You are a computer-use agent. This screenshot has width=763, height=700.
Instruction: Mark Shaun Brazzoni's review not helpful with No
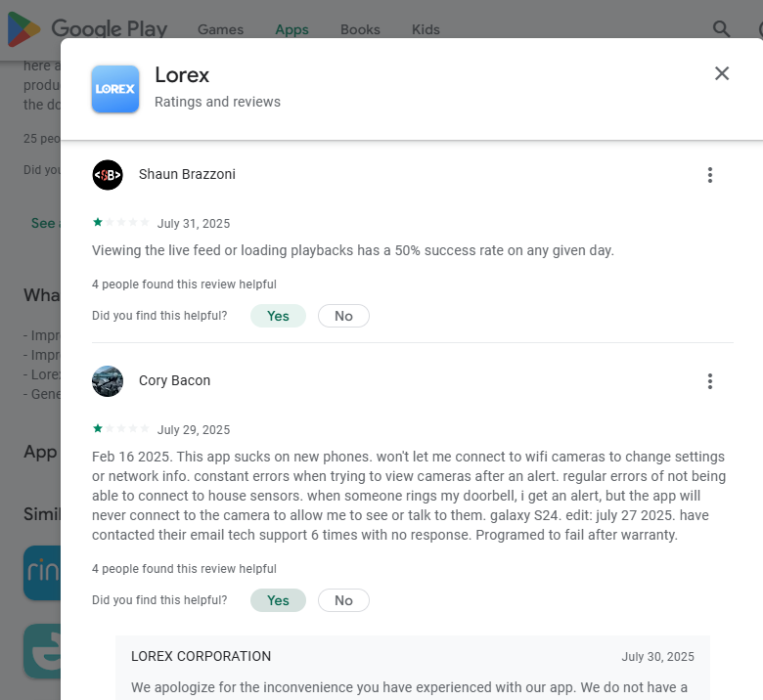click(343, 316)
